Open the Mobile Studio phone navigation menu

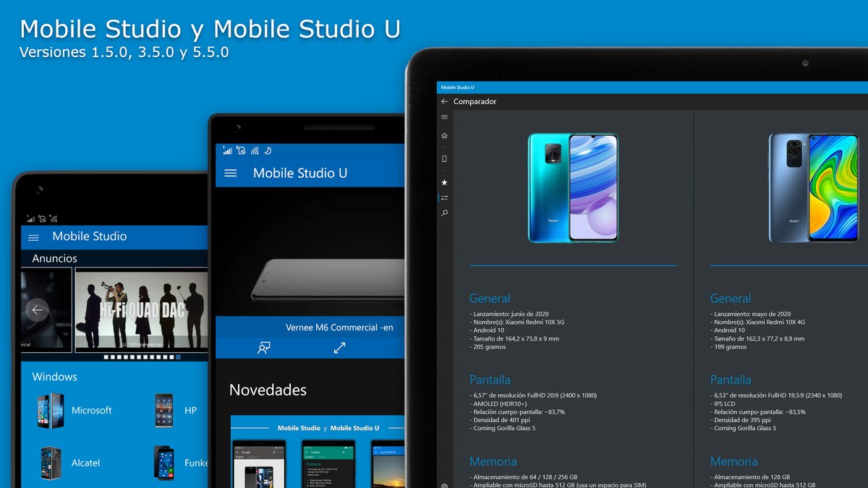pyautogui.click(x=33, y=236)
